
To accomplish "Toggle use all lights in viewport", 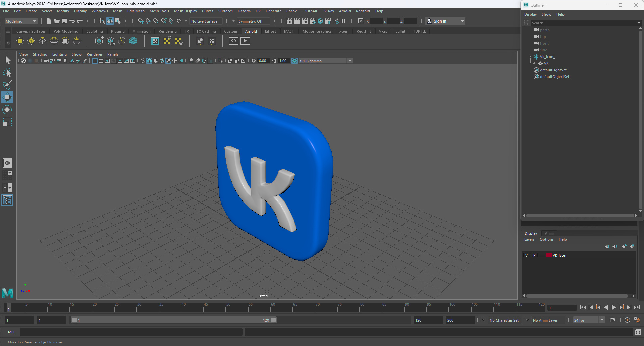I will coord(175,61).
